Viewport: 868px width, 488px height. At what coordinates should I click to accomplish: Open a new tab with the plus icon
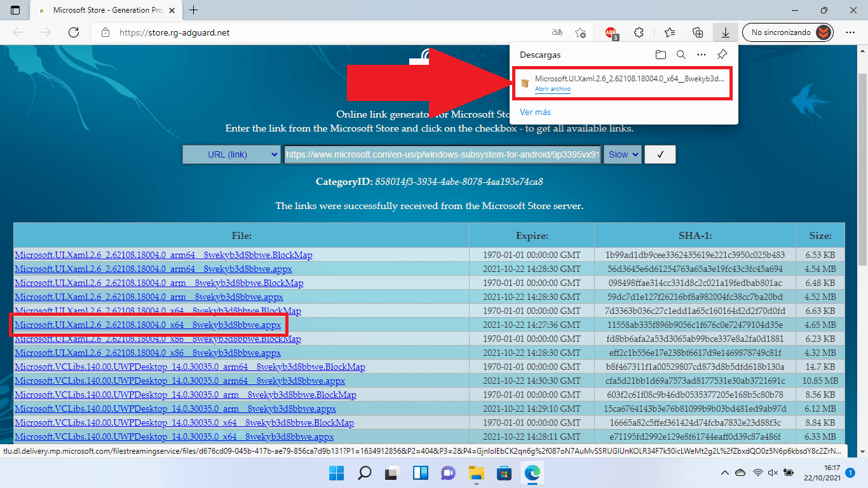pyautogui.click(x=194, y=10)
